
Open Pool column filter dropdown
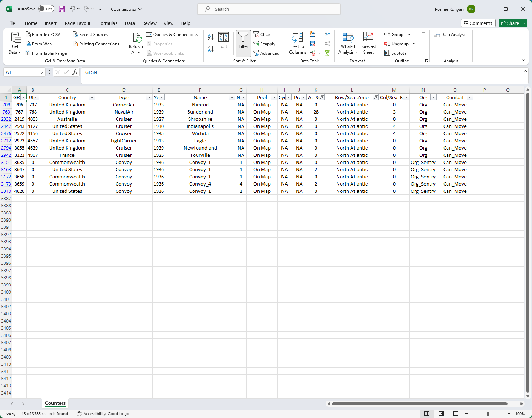[274, 97]
